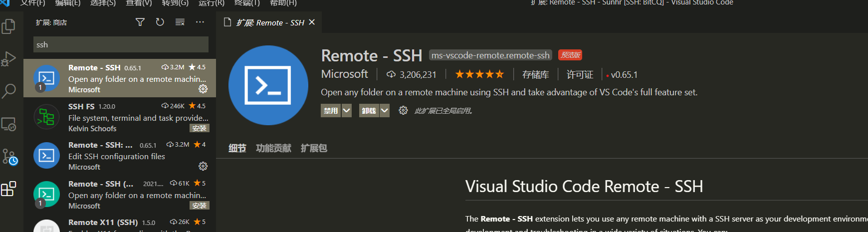Image resolution: width=868 pixels, height=232 pixels.
Task: Open the 许可证 (License) link
Action: coord(580,75)
